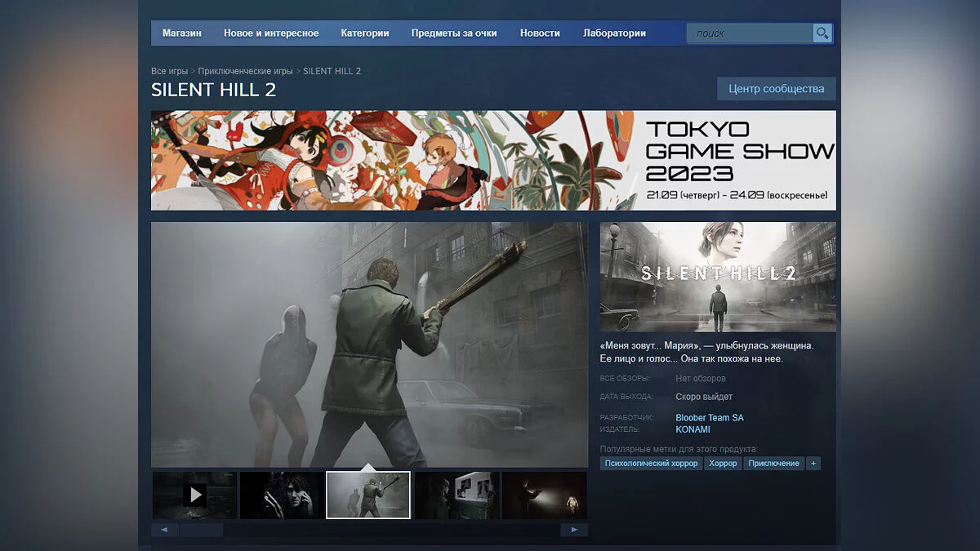Click the Bloober Team SA developer link
The height and width of the screenshot is (551, 980).
709,418
